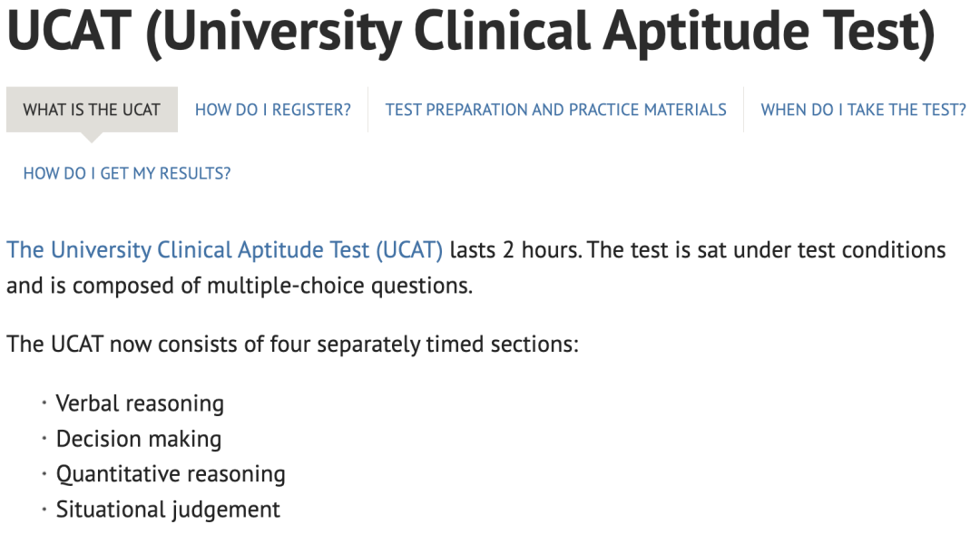Click the UCAT page main heading
Image resolution: width=980 pixels, height=534 pixels.
coord(471,31)
